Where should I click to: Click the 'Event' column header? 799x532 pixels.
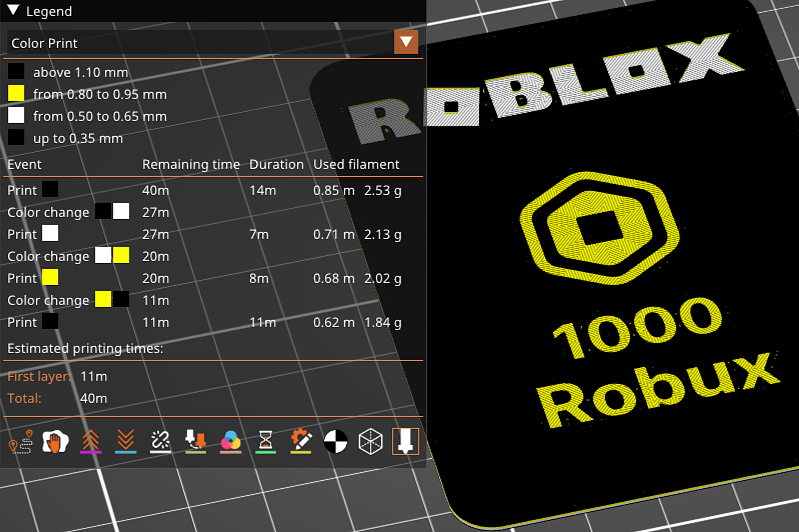click(x=24, y=165)
